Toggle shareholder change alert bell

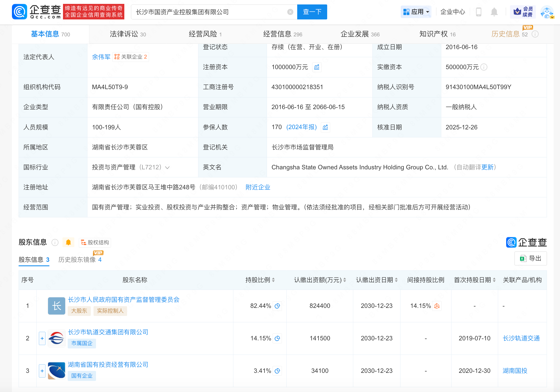click(68, 242)
